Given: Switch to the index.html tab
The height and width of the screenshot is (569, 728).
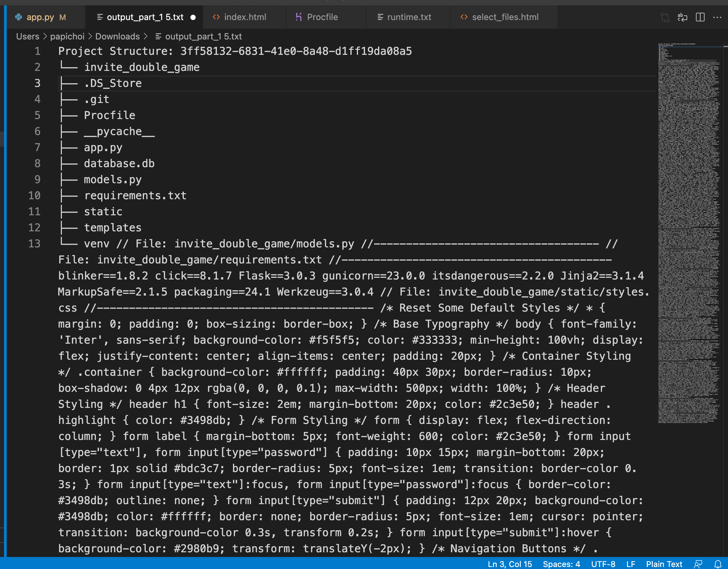Looking at the screenshot, I should click(245, 17).
